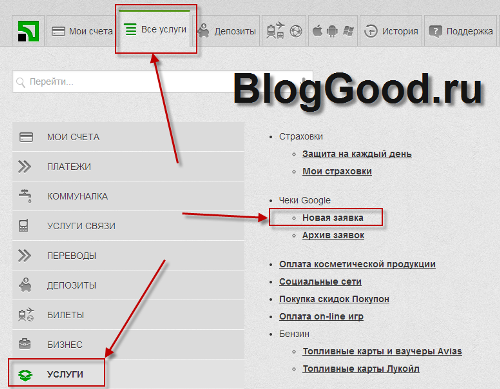
Task: Open Архив заявок link
Action: coord(333,235)
